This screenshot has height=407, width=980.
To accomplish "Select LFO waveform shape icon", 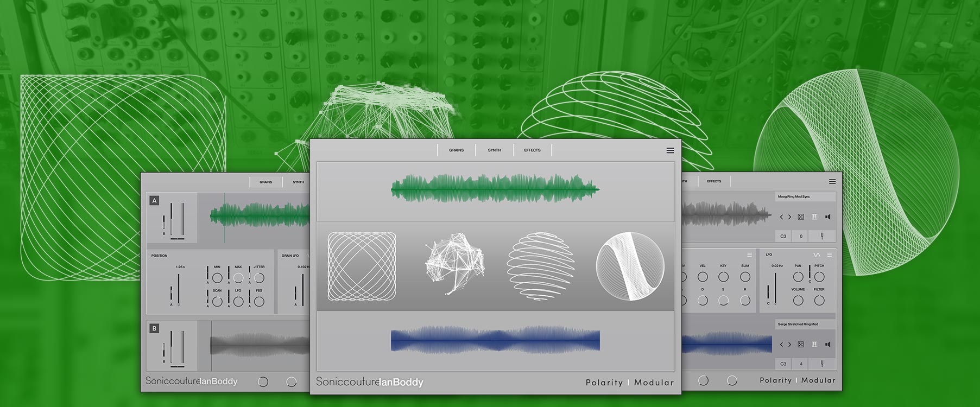I will pos(817,255).
